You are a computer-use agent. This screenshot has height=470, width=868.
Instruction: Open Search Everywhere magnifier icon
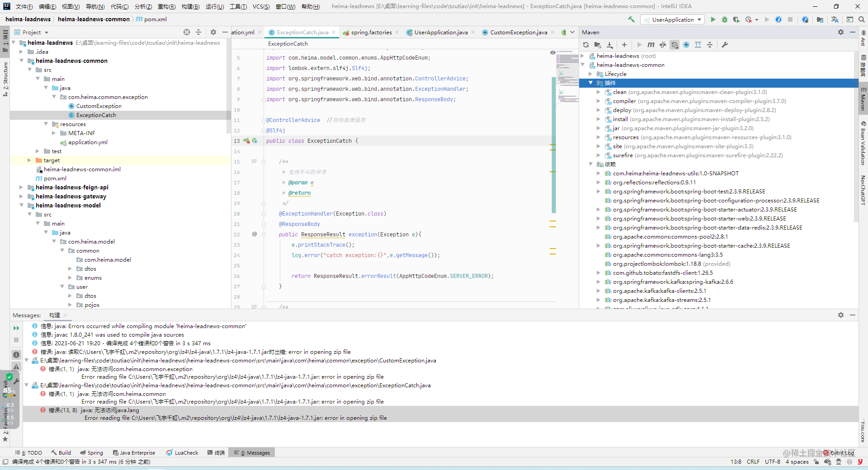[x=862, y=19]
